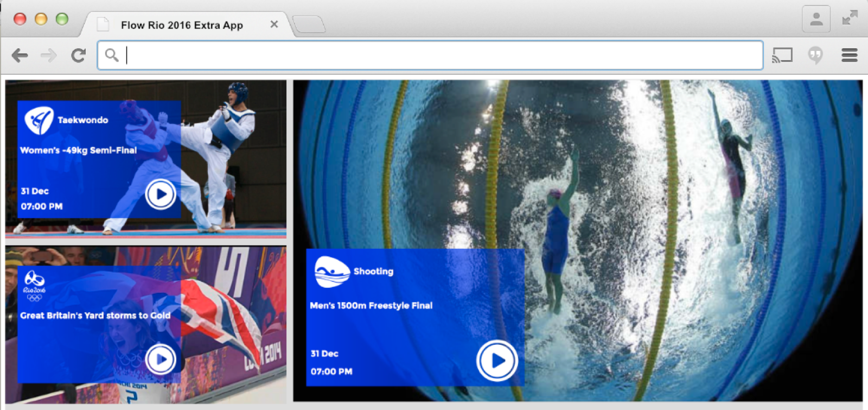Click the magnifier icon in address bar

tap(112, 55)
